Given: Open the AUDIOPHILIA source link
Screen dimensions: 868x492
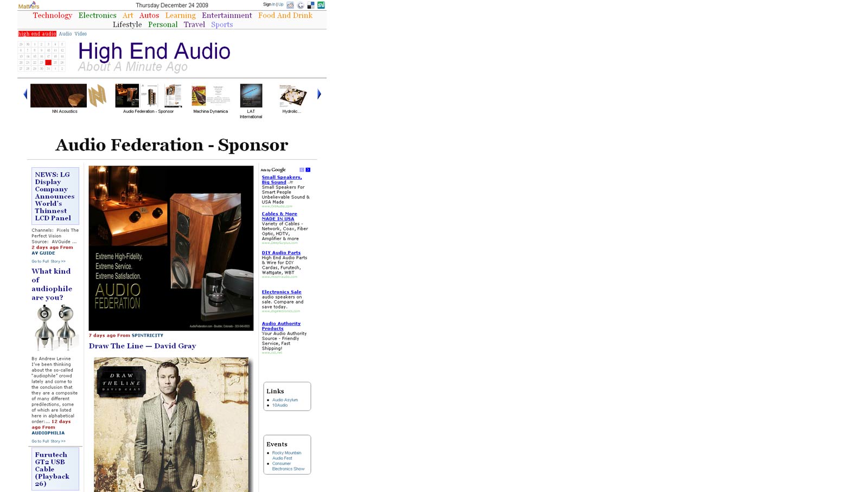Looking at the screenshot, I should (x=48, y=433).
